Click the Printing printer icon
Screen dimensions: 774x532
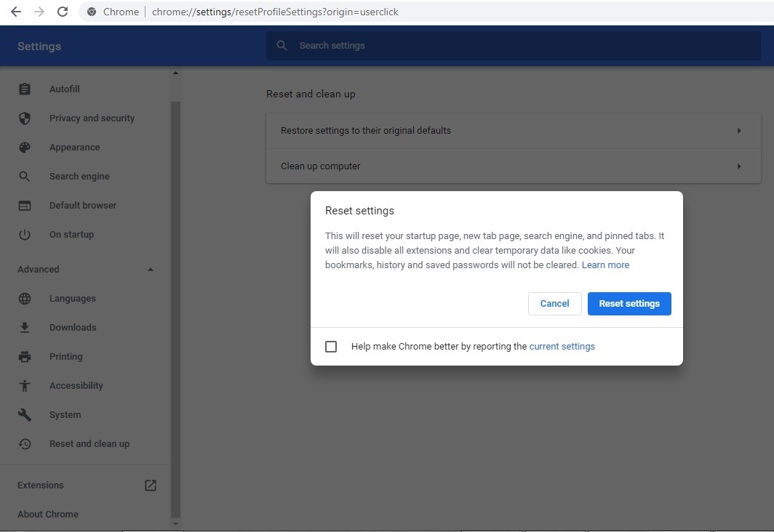[25, 357]
